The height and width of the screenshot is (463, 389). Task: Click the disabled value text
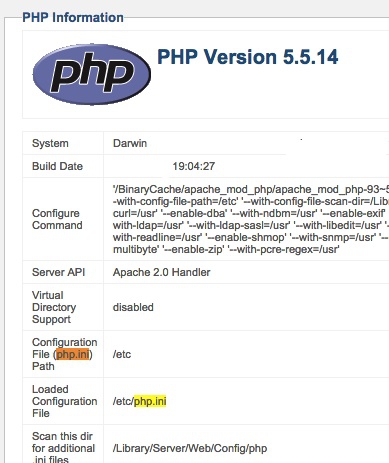133,307
